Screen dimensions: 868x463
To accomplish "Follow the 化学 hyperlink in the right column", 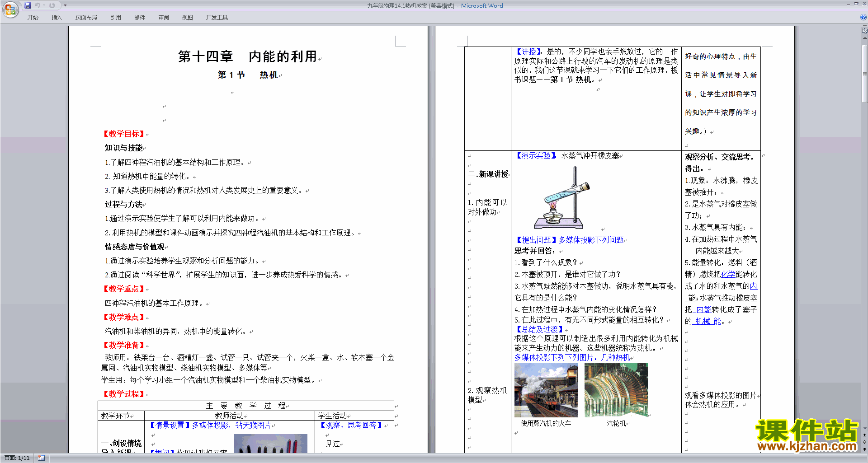I will (728, 274).
